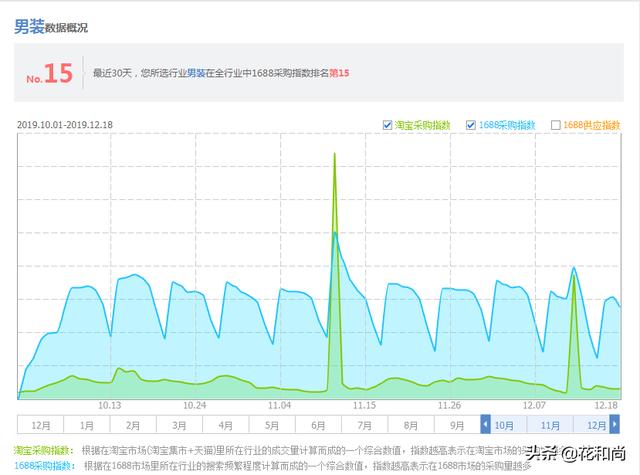Image resolution: width=640 pixels, height=475 pixels.
Task: Click the tall green peak on chart
Action: point(335,154)
